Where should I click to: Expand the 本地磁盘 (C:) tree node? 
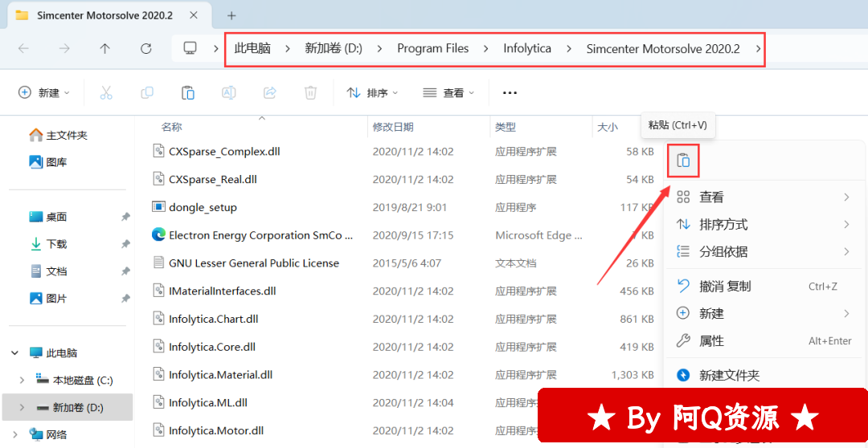(23, 380)
